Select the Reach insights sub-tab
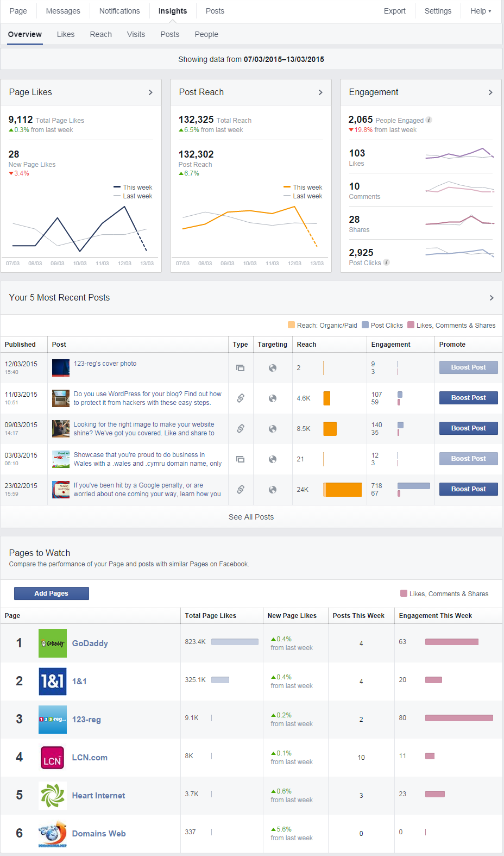 (x=101, y=34)
